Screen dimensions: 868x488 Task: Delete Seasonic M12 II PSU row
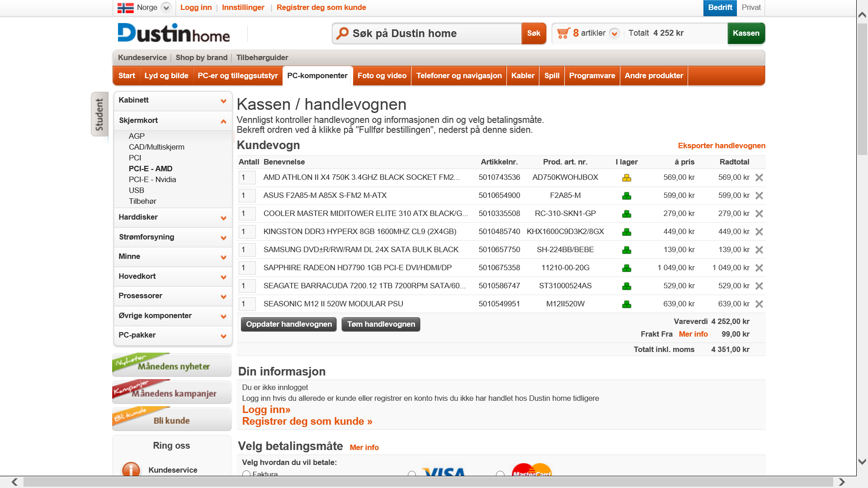[x=759, y=304]
